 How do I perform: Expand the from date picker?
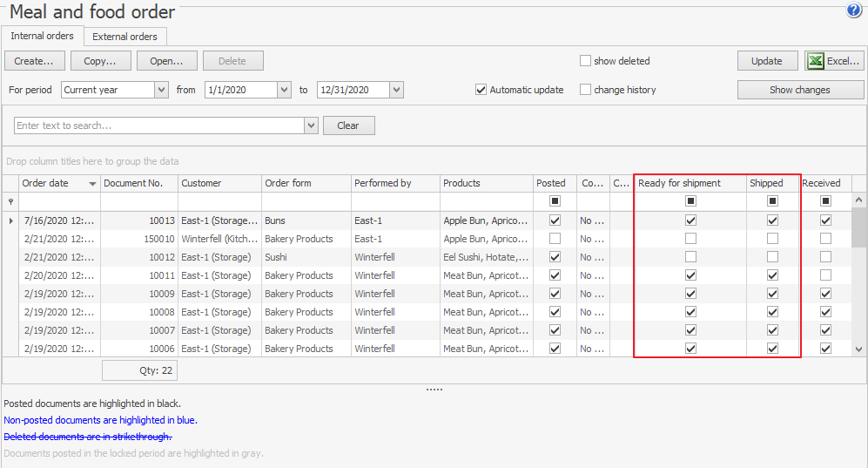coord(284,90)
